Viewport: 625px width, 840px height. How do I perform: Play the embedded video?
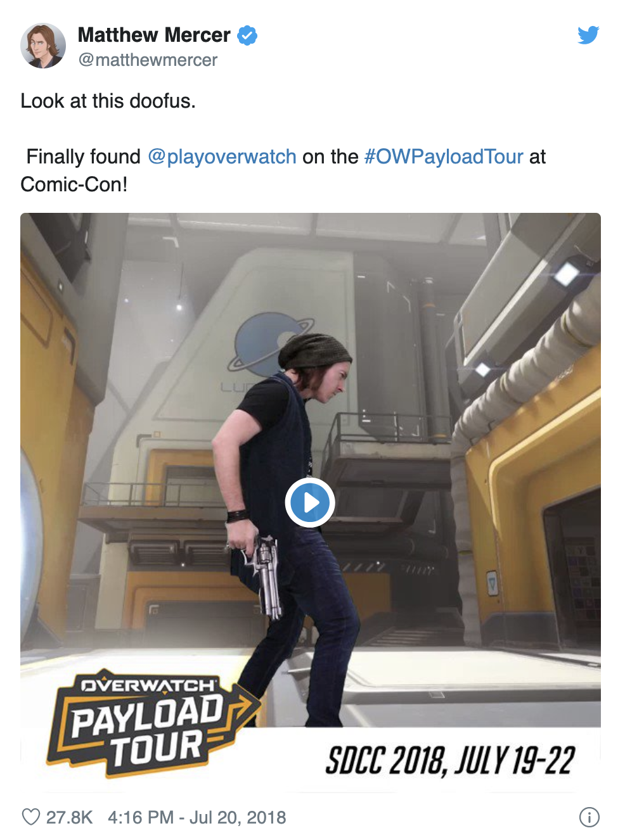tap(310, 502)
